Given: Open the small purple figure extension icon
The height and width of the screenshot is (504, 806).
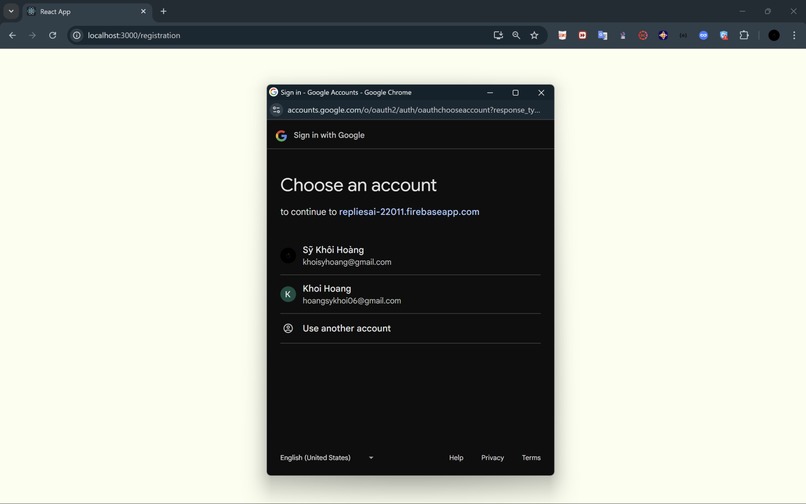Looking at the screenshot, I should pyautogui.click(x=623, y=35).
